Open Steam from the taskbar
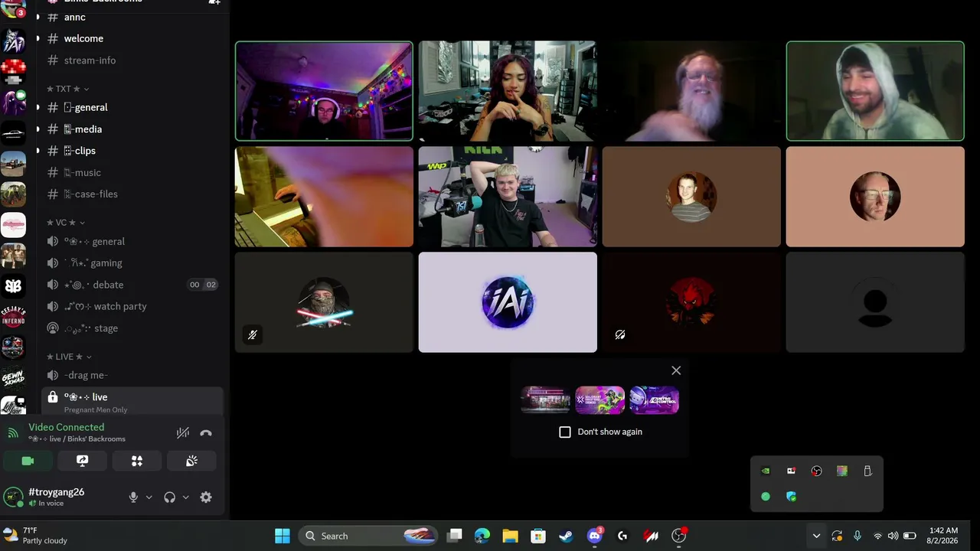 [567, 536]
